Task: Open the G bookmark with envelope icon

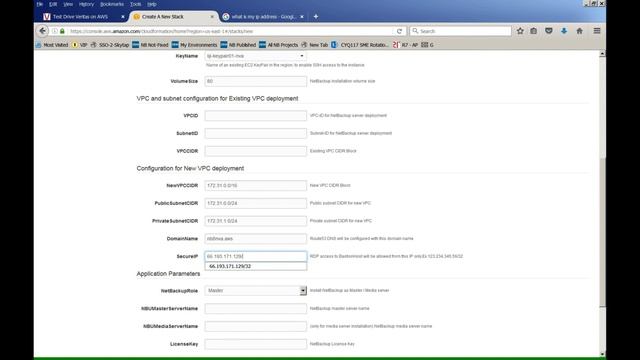Action: (427, 45)
